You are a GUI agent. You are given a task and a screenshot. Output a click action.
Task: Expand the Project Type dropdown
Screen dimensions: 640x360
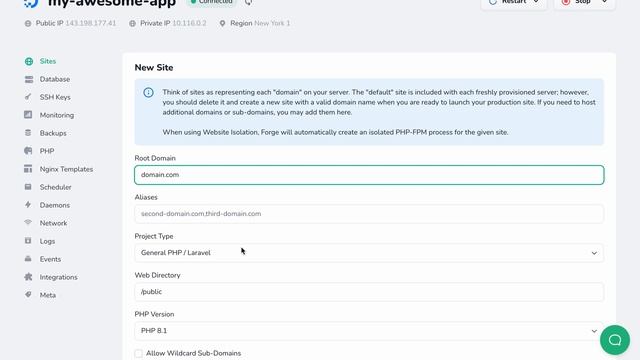(x=369, y=253)
